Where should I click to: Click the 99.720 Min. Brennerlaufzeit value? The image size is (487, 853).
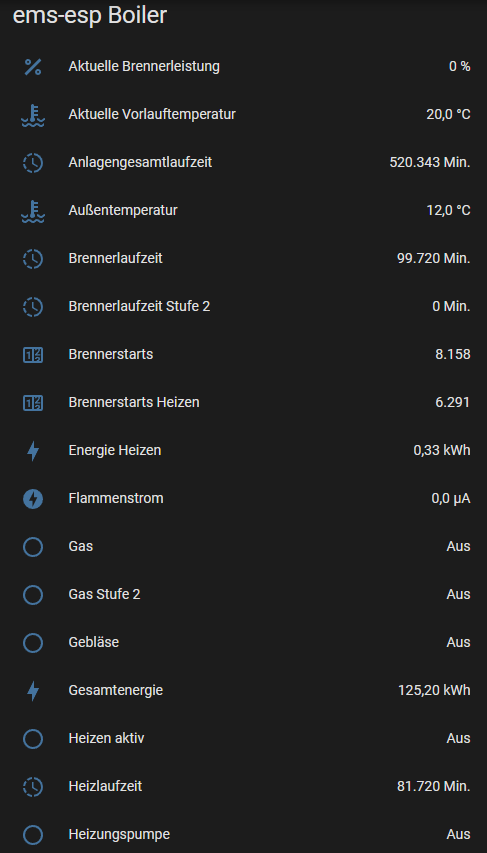(434, 258)
